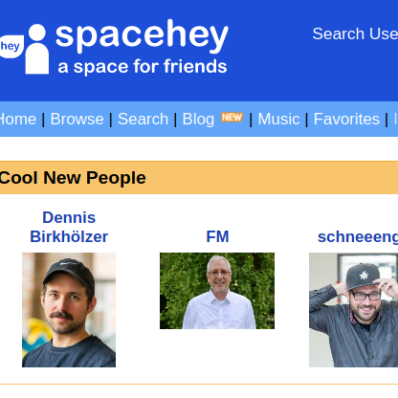Image resolution: width=398 pixels, height=398 pixels.
Task: Open Favorites from the nav bar
Action: point(347,119)
